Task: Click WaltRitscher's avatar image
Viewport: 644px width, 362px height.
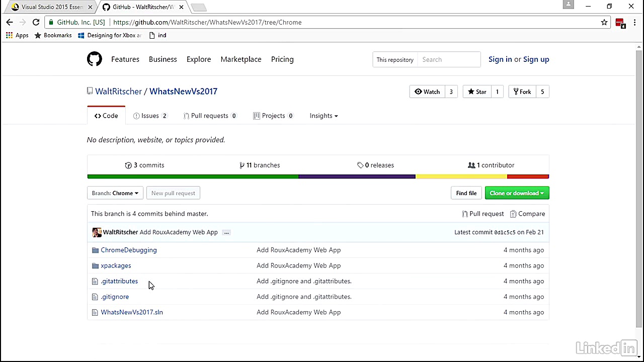Action: pos(97,232)
